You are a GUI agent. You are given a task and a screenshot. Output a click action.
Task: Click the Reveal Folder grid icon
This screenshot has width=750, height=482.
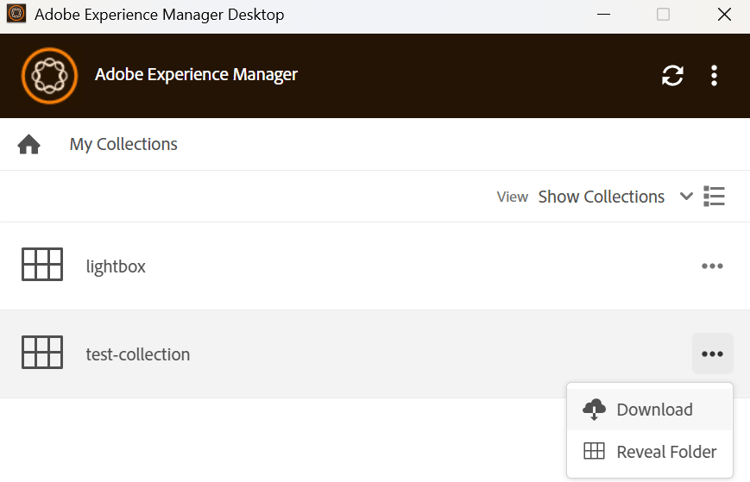point(594,451)
